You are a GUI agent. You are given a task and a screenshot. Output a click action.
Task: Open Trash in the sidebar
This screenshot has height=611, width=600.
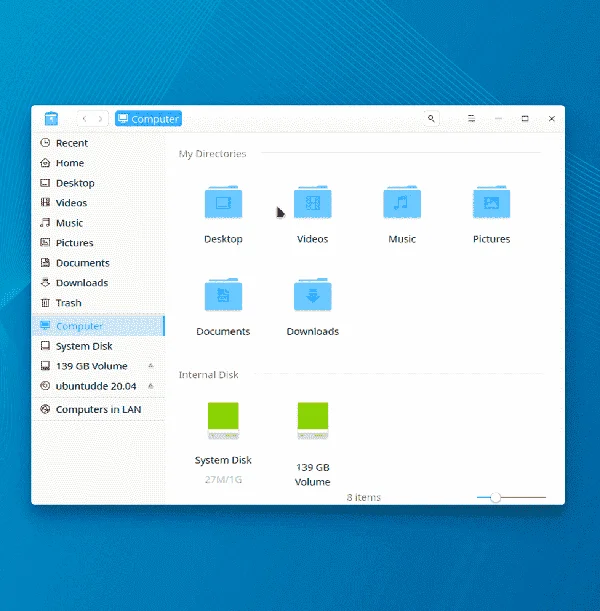(98, 303)
